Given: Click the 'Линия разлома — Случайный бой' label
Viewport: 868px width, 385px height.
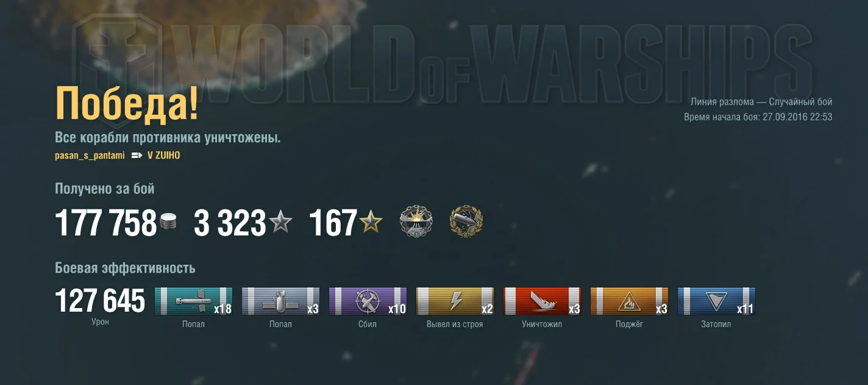Looking at the screenshot, I should [761, 102].
